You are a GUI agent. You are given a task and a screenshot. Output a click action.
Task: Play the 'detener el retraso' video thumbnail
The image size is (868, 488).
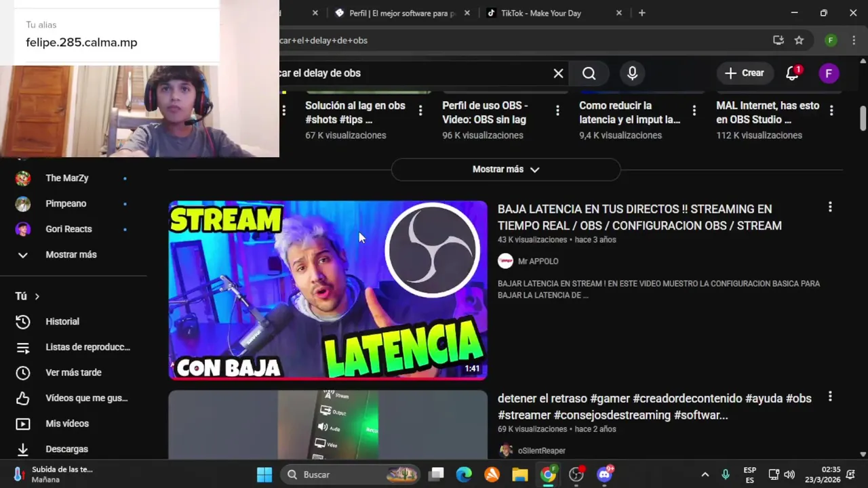[x=328, y=424]
